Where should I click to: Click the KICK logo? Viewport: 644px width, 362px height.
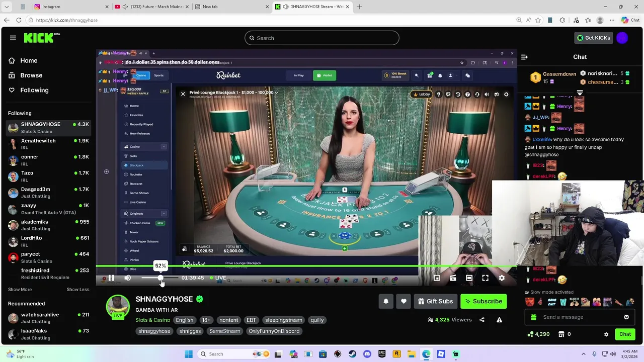pyautogui.click(x=42, y=38)
